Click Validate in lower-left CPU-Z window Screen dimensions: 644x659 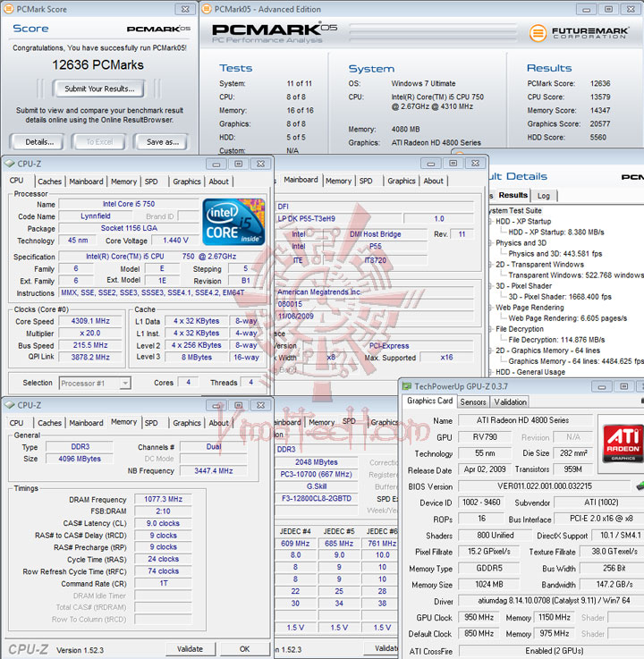[190, 649]
